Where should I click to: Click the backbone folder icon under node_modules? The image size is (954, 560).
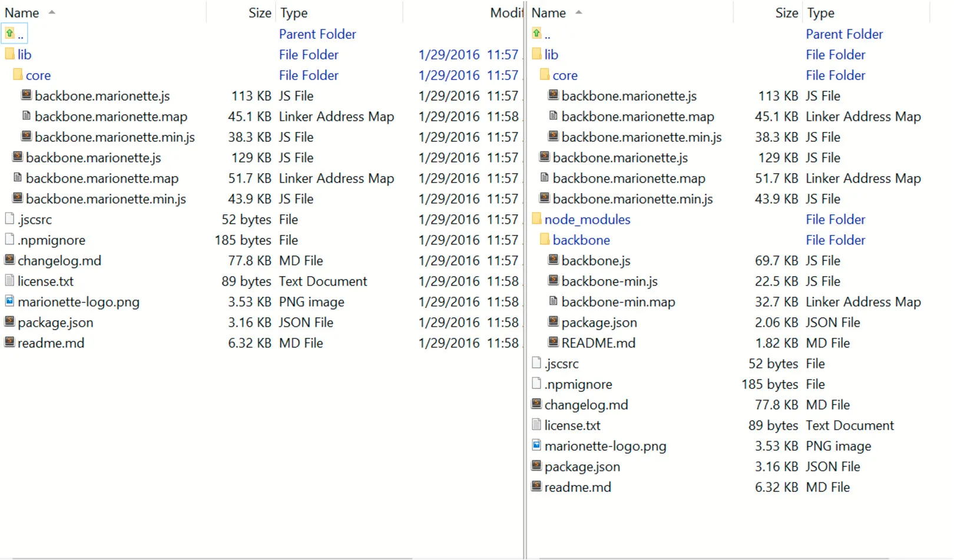click(x=545, y=239)
